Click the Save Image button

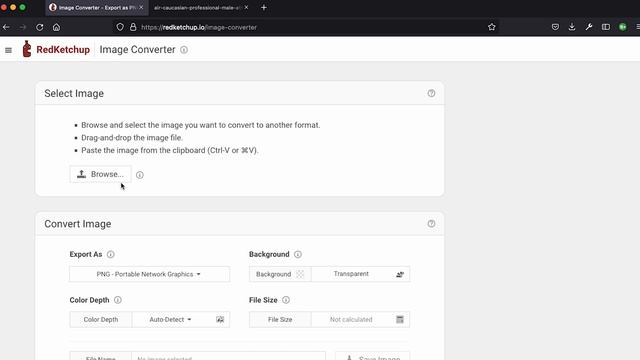(372, 356)
